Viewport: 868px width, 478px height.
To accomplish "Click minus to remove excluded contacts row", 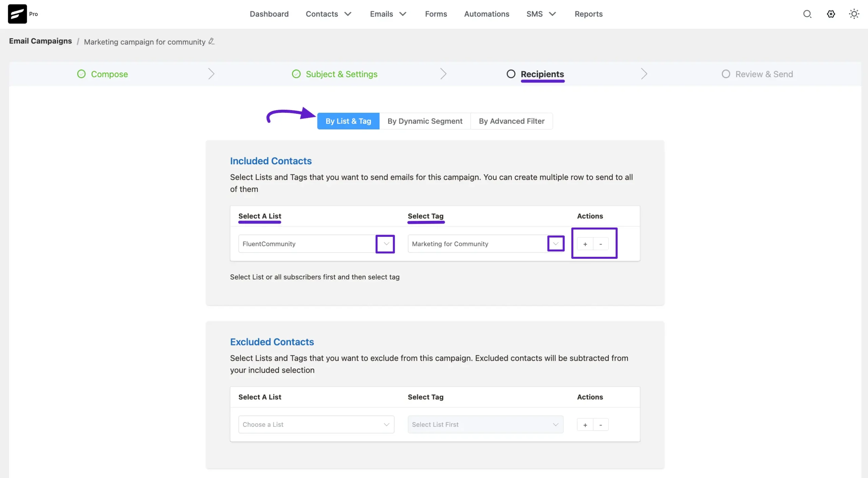I will click(x=600, y=425).
